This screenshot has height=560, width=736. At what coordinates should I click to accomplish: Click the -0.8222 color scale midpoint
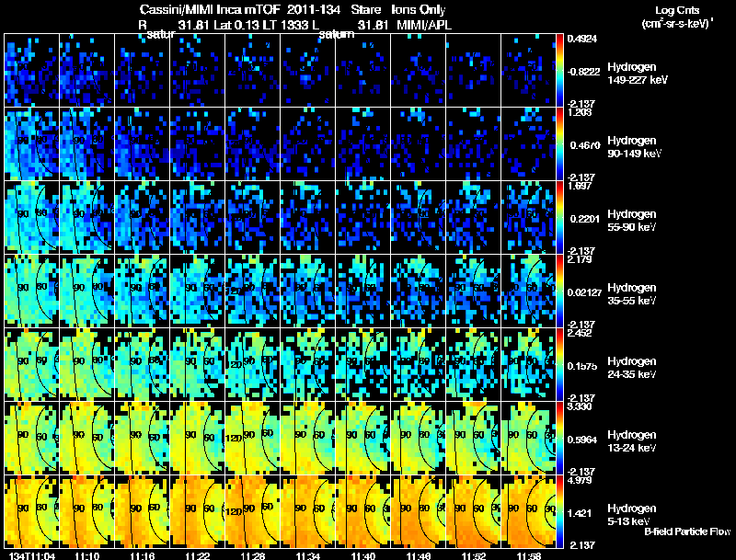tap(583, 72)
